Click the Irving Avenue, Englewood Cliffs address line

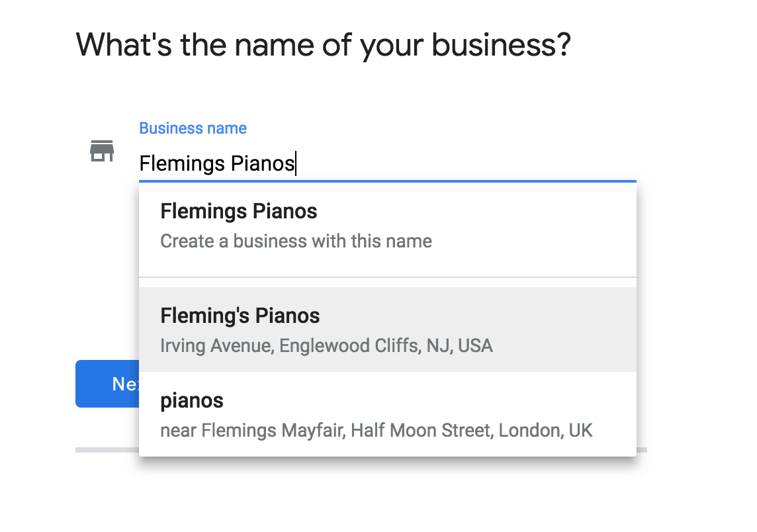(x=326, y=345)
